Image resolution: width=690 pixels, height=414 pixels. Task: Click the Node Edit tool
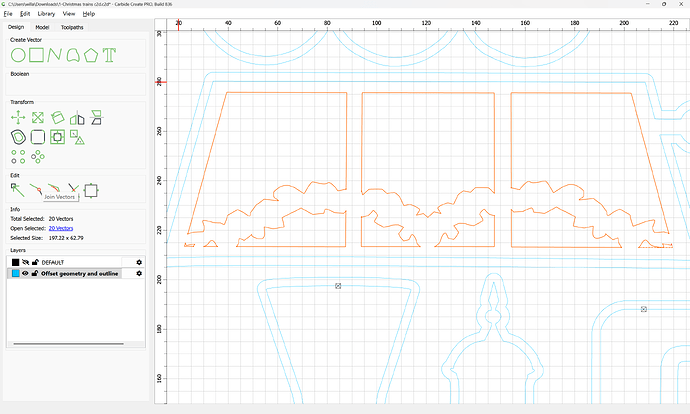click(x=17, y=189)
